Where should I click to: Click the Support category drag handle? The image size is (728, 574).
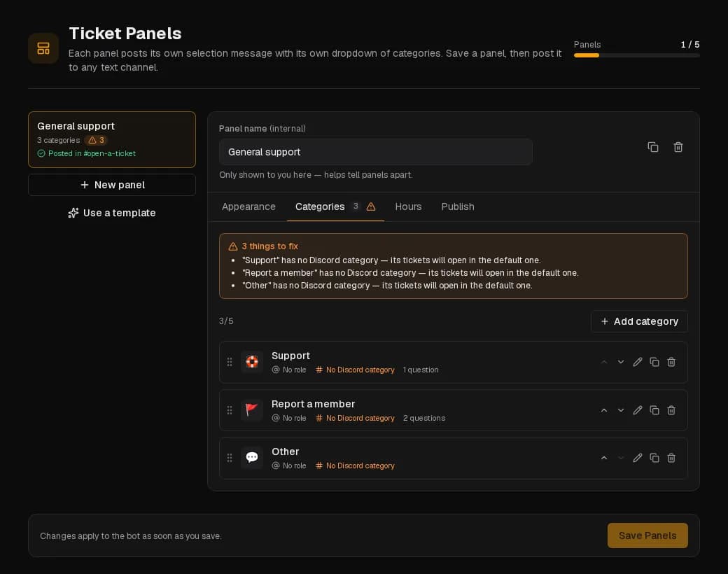[x=230, y=362]
